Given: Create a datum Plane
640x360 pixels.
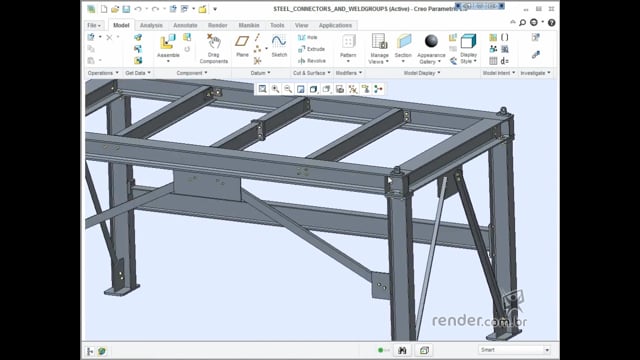Looking at the screenshot, I should 242,45.
